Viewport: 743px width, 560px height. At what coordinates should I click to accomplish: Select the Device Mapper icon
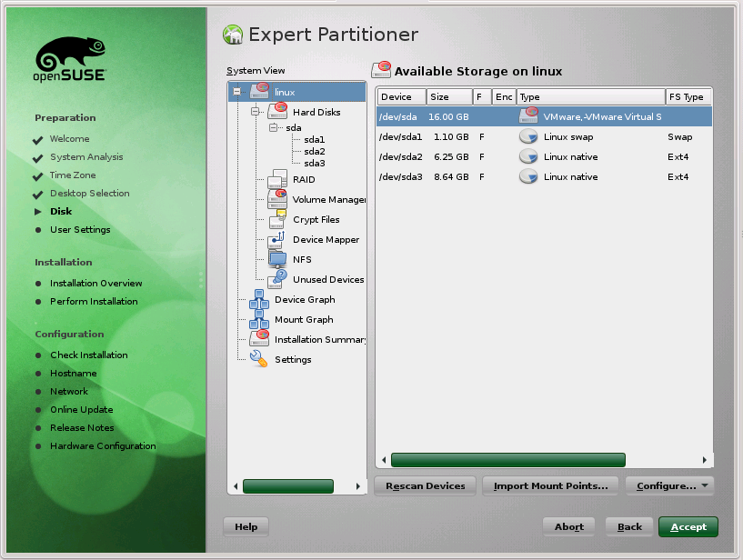(276, 240)
